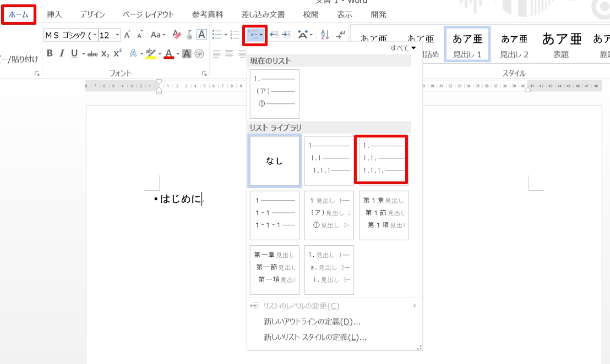Toggle subscript formatting
Viewport: 610px width, 364px height.
point(105,53)
